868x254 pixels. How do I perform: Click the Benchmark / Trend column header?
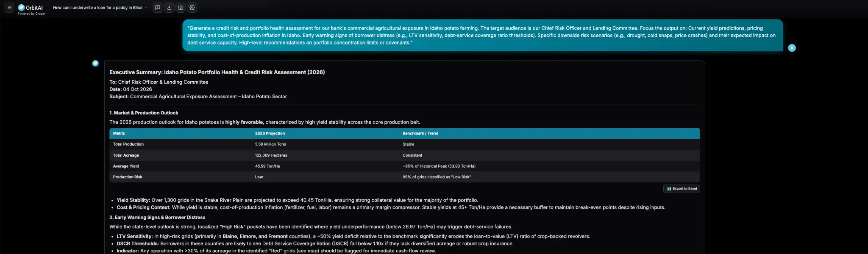click(x=420, y=133)
